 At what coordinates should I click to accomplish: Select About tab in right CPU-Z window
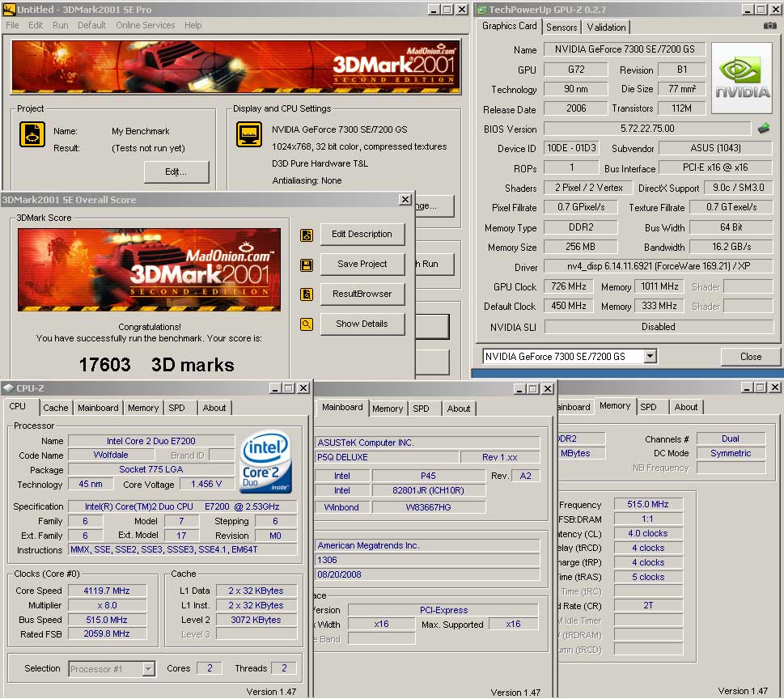coord(686,408)
